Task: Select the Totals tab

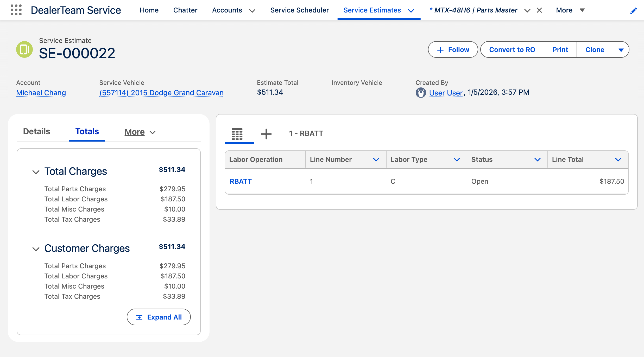Action: (x=87, y=131)
